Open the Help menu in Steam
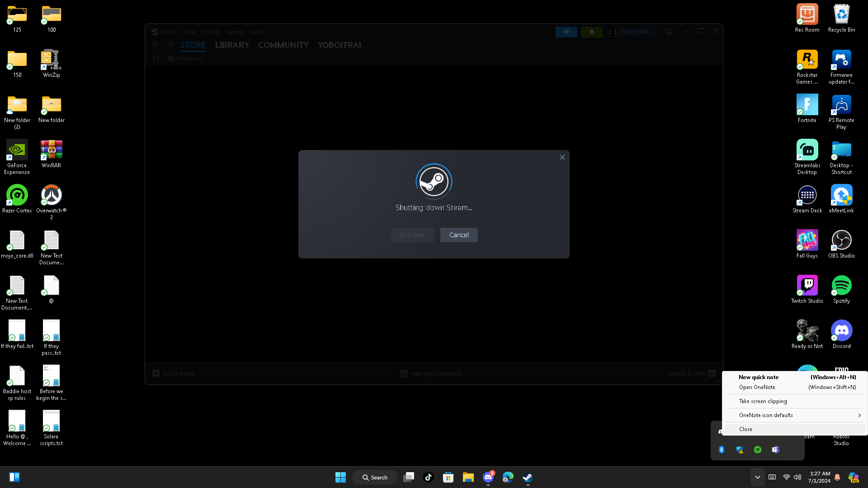Viewport: 868px width, 488px height. [257, 32]
